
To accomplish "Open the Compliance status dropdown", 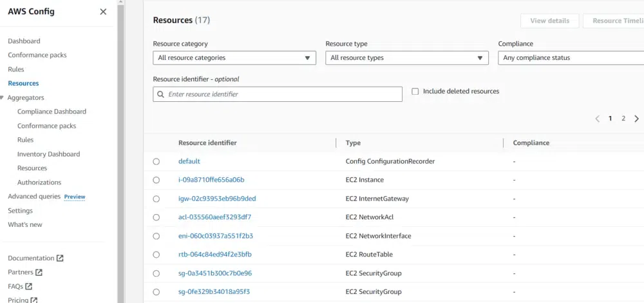I will (571, 58).
